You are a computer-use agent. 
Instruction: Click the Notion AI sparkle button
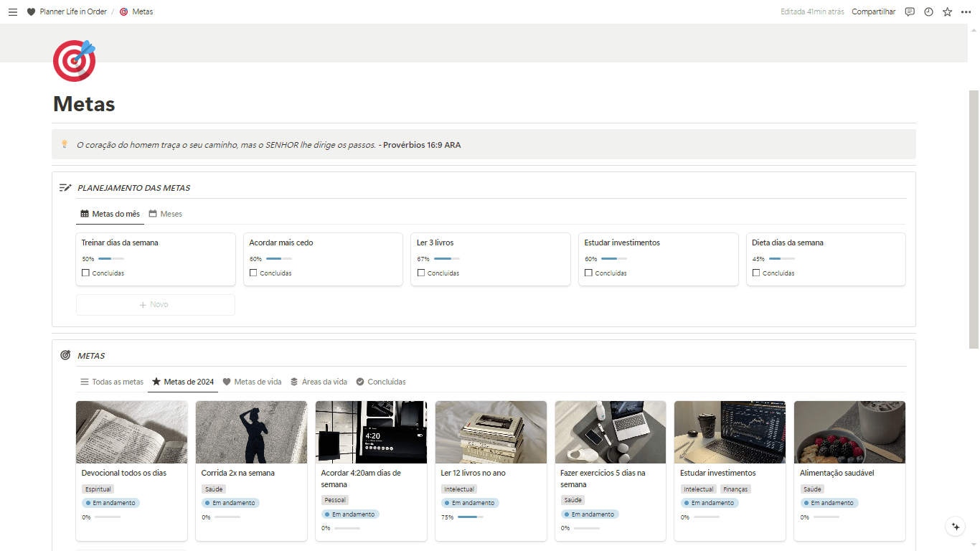tap(955, 526)
